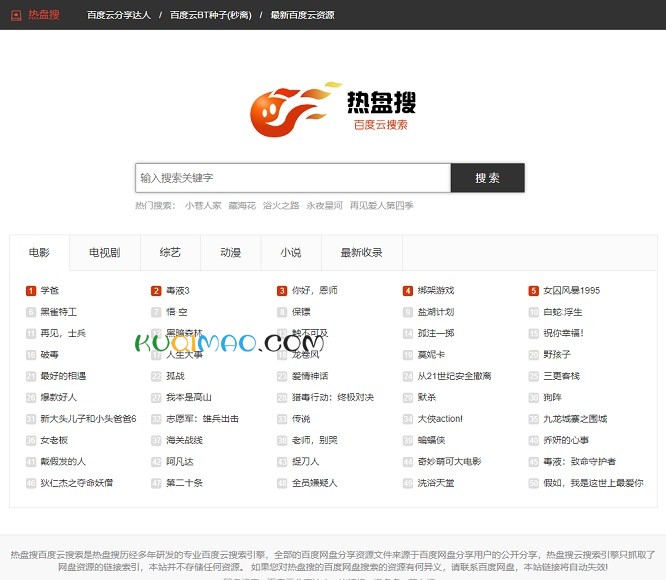Open movie 最好的相遇
Viewport: 666px width, 580px height.
point(63,376)
